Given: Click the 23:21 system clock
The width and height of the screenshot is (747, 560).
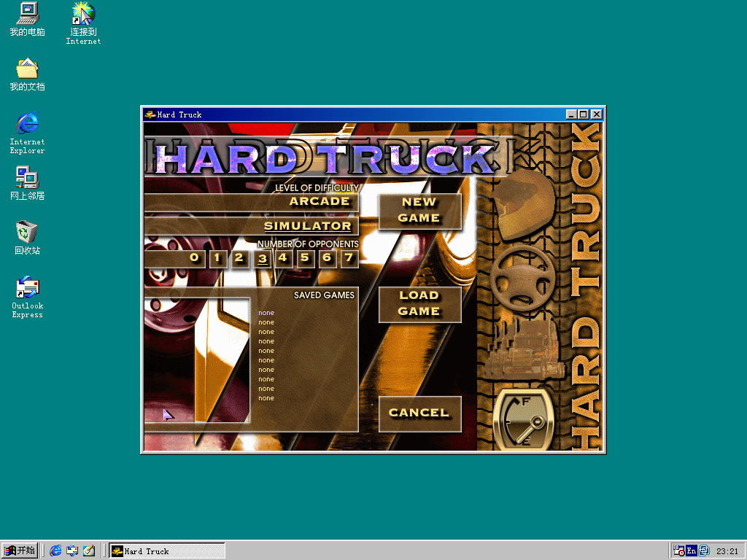Looking at the screenshot, I should pyautogui.click(x=727, y=551).
